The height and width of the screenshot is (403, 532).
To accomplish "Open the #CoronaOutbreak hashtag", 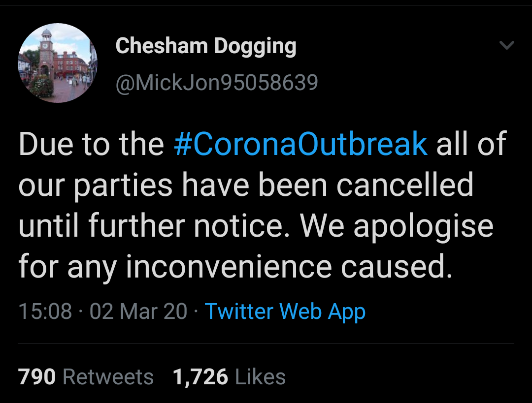I will (300, 144).
